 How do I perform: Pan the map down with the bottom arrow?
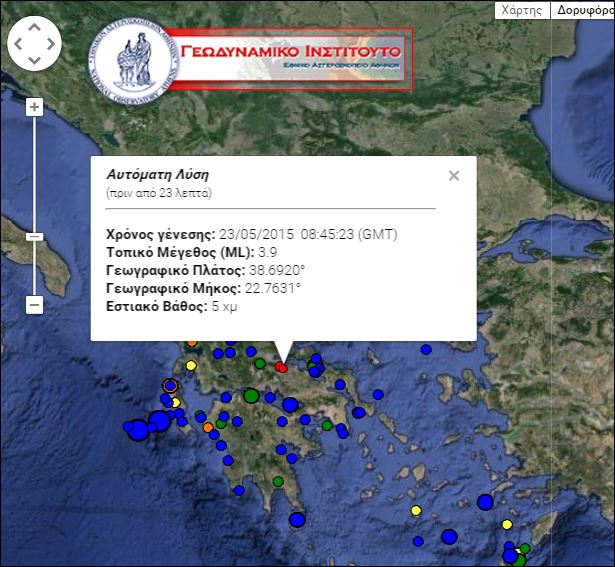(34, 60)
